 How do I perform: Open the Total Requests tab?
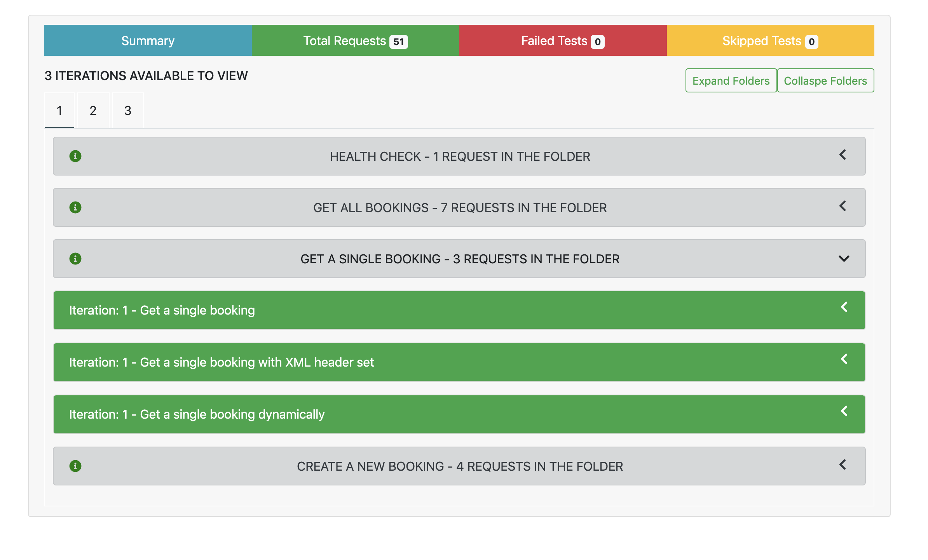[355, 41]
